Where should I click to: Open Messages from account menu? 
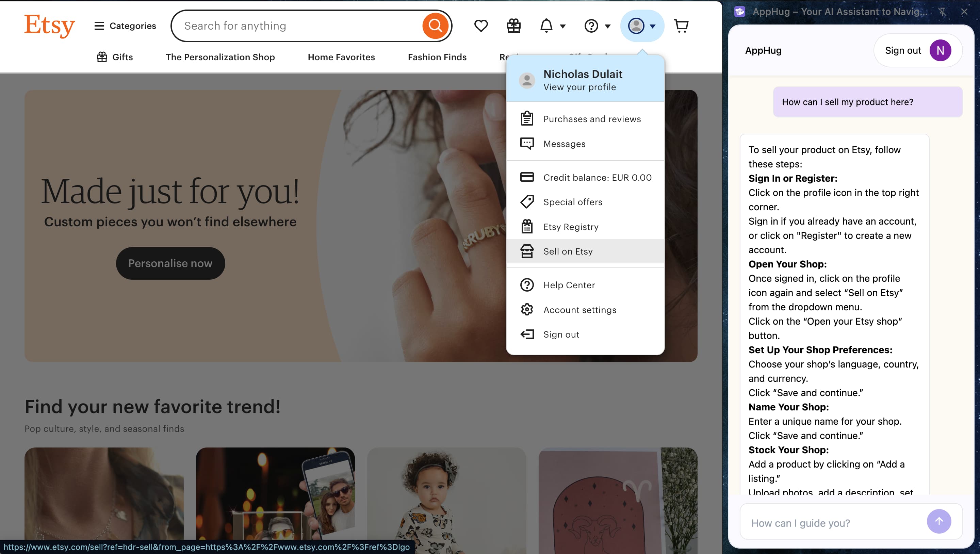pyautogui.click(x=586, y=144)
